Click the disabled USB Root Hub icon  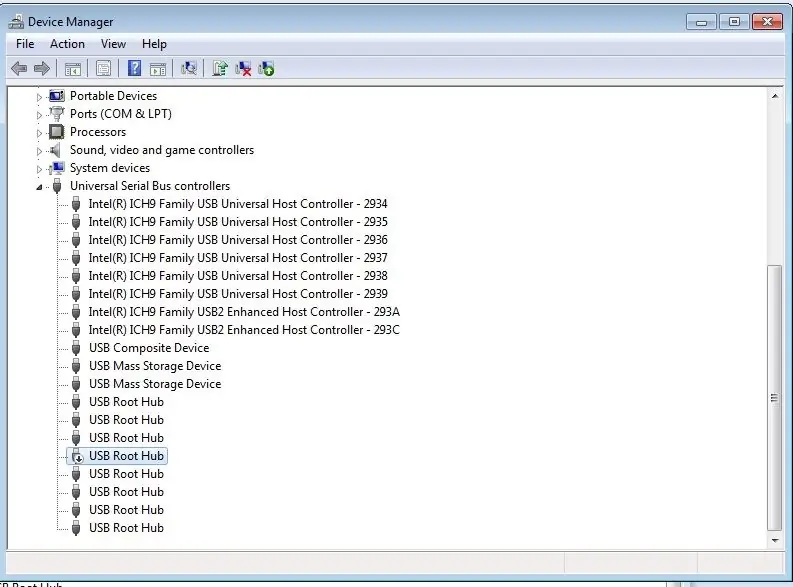coord(76,456)
